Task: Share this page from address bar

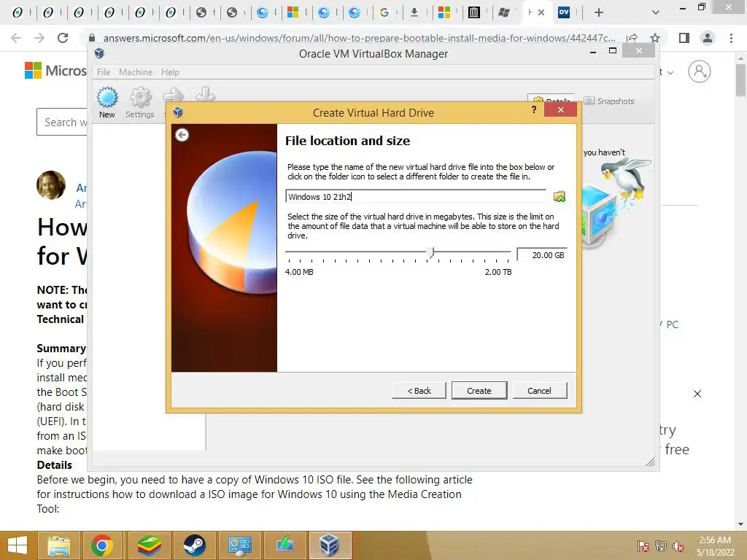Action: point(632,38)
